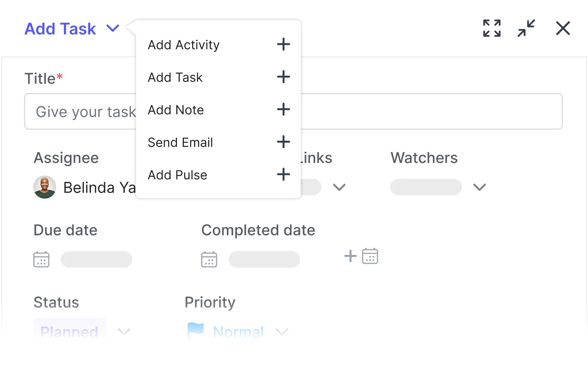This screenshot has height=367, width=588.
Task: Click the add-date plus calendar icon
Action: click(x=361, y=256)
